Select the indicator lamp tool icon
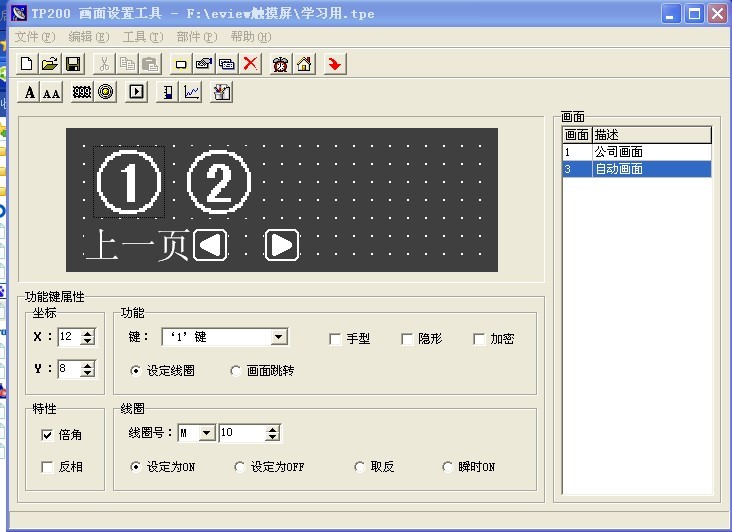The image size is (732, 532). coord(105,93)
